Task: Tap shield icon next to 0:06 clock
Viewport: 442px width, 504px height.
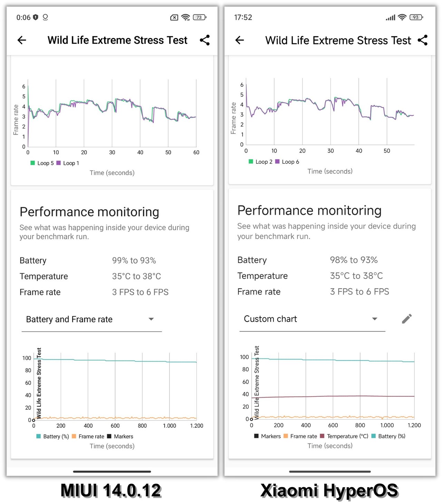Action: pos(36,17)
